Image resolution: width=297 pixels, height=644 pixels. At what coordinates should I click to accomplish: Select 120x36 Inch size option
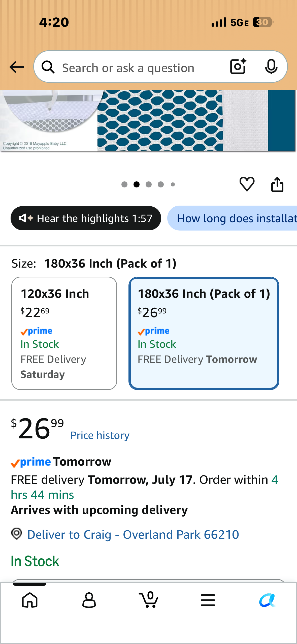point(64,333)
